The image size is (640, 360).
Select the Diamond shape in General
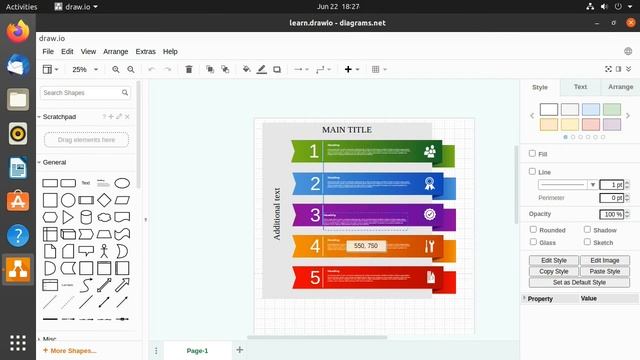[104, 200]
